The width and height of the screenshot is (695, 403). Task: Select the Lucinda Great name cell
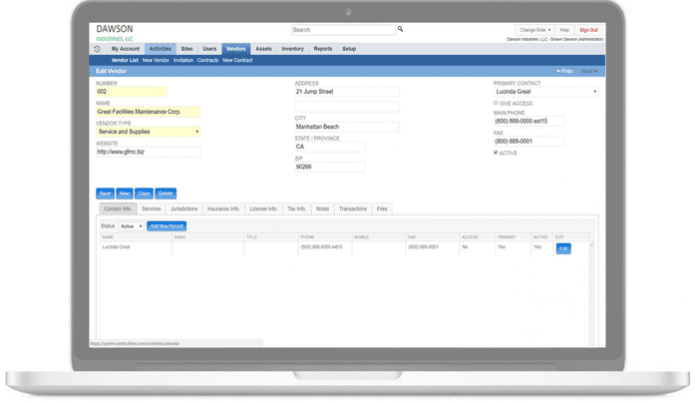[x=116, y=247]
